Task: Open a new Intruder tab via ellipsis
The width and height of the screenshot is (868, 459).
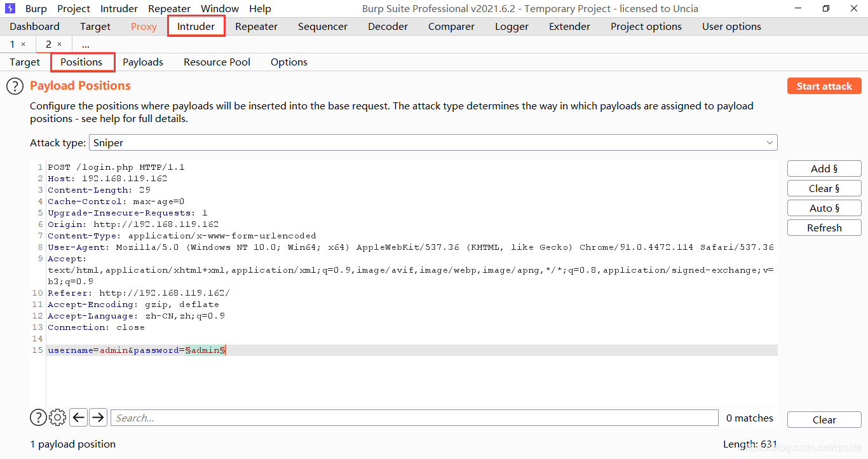Action: click(x=86, y=45)
